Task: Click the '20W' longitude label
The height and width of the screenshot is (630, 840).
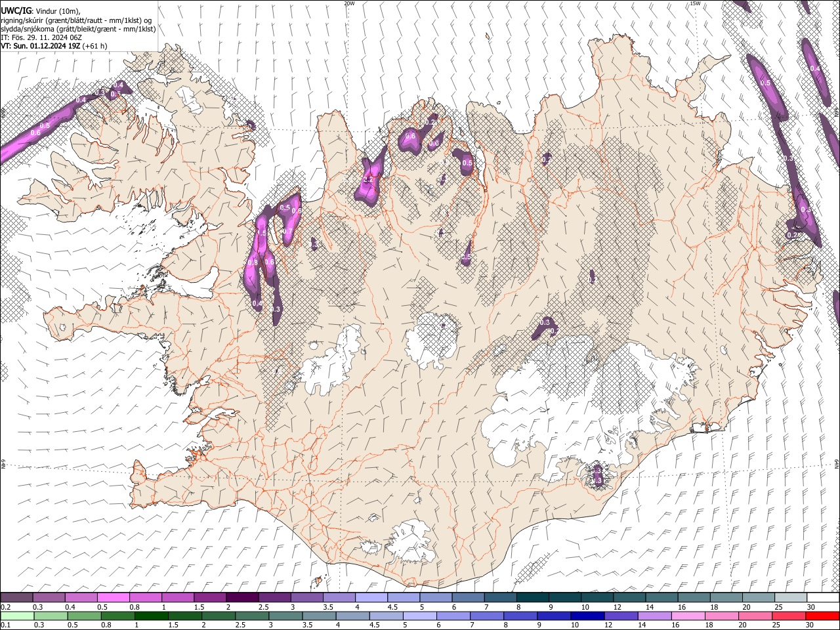Action: pyautogui.click(x=349, y=3)
